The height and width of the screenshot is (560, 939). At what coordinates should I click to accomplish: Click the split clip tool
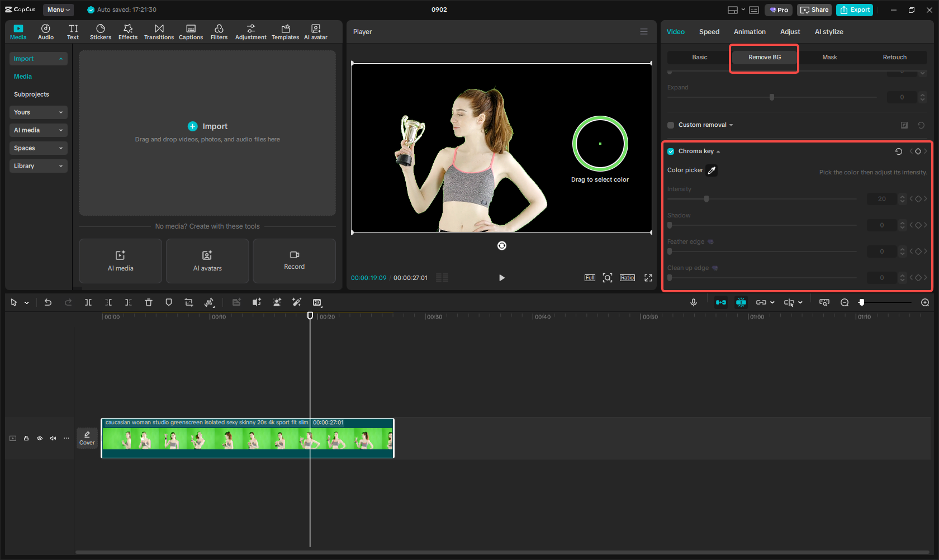[x=88, y=302]
